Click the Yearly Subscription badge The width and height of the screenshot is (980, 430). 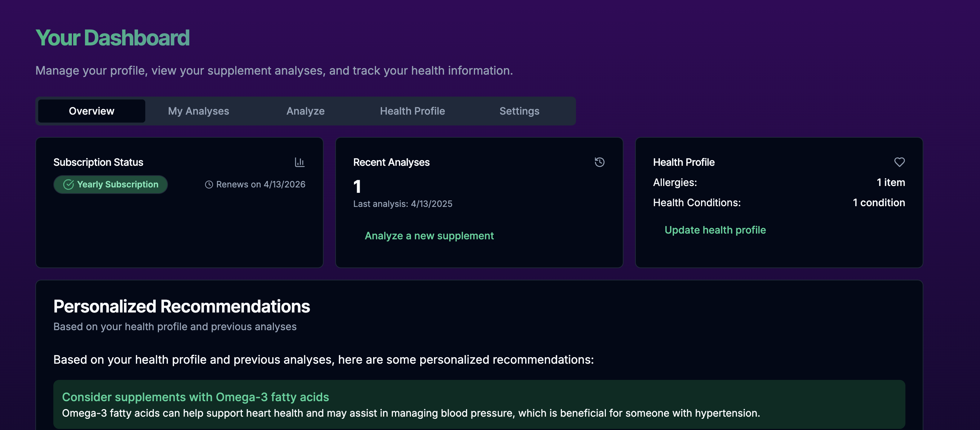click(x=110, y=185)
